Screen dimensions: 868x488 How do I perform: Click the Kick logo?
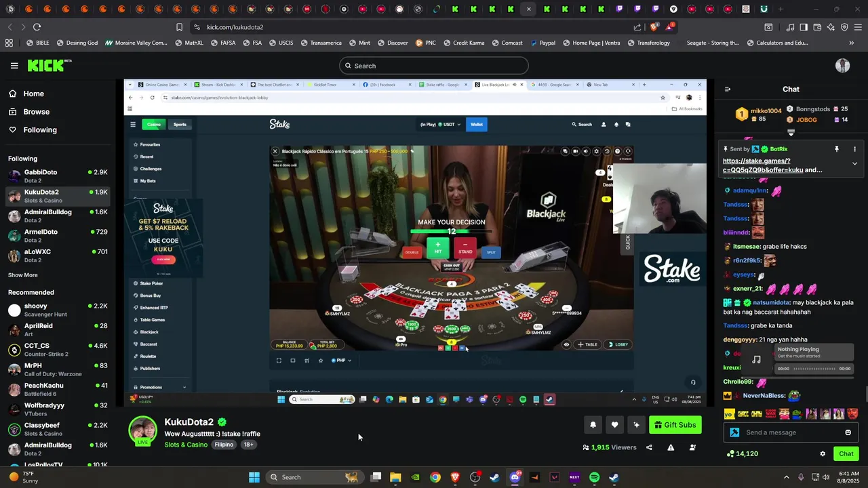click(x=49, y=65)
